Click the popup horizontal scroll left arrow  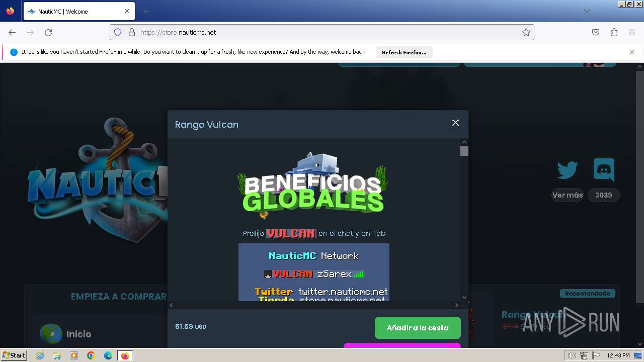[x=172, y=305]
